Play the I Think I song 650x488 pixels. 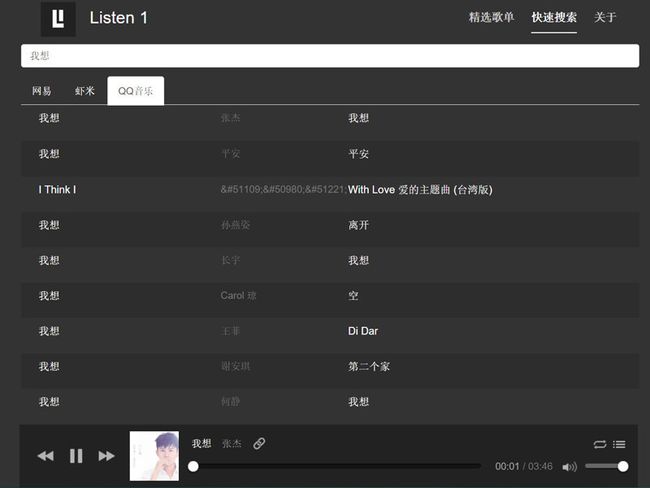57,189
